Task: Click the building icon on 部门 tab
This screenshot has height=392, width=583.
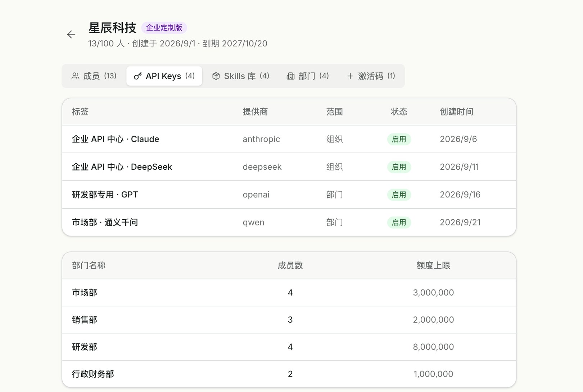Action: (290, 76)
